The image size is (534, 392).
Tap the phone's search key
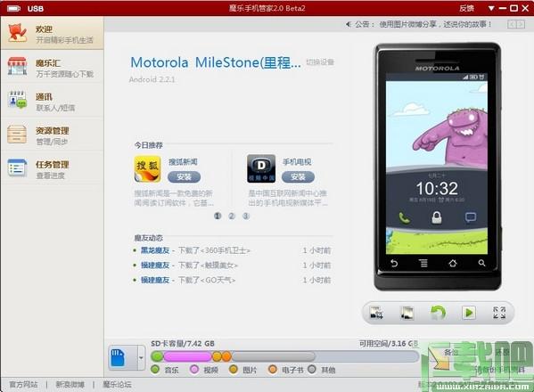click(x=481, y=263)
